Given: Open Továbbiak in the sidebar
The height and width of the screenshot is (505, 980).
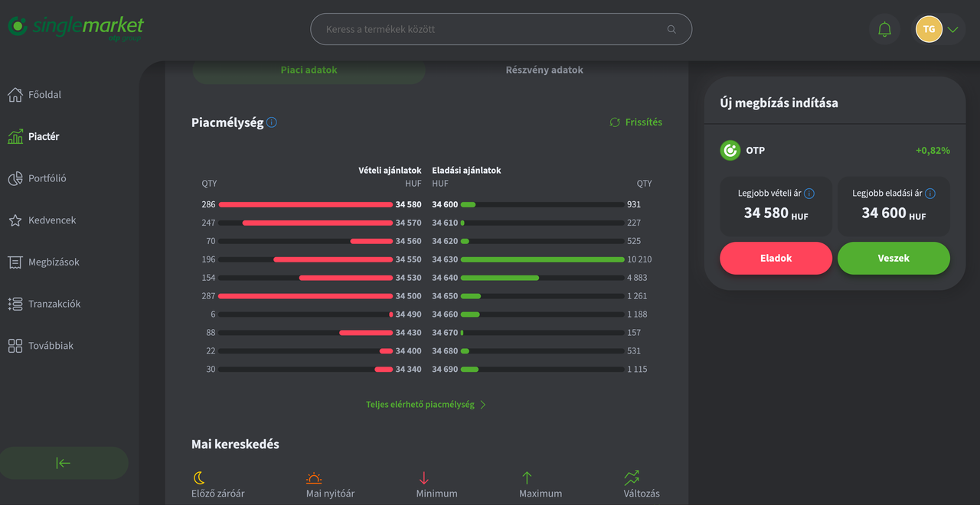Looking at the screenshot, I should point(51,346).
